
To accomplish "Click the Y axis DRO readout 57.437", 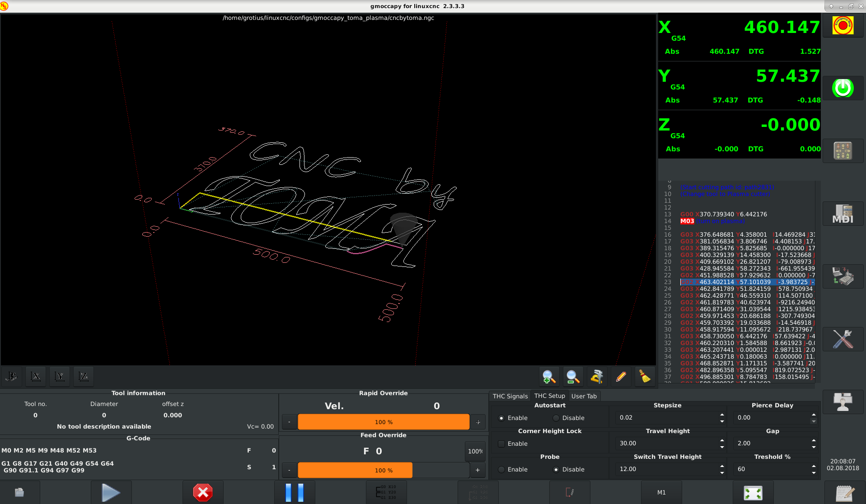I will click(787, 76).
